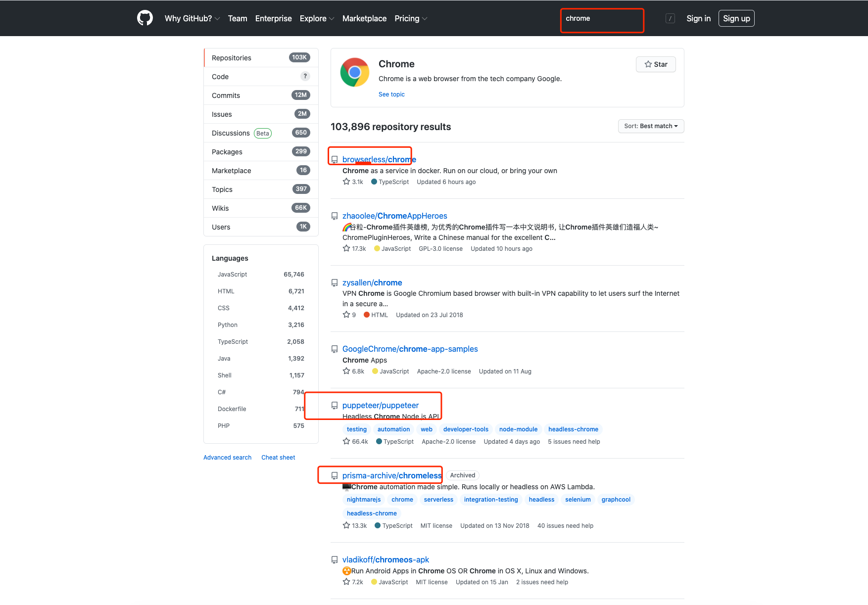The image size is (868, 605).
Task: Open prisma-archive/chromeless repository
Action: coord(392,476)
